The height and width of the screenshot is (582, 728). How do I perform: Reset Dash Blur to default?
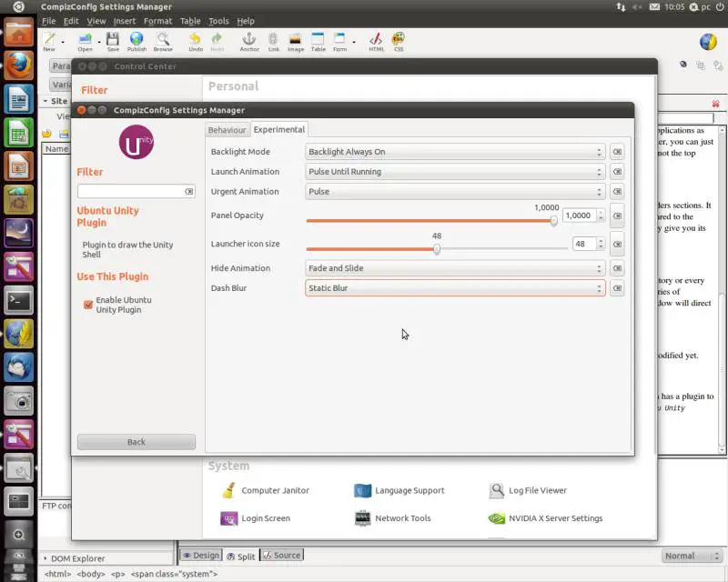[x=617, y=288]
